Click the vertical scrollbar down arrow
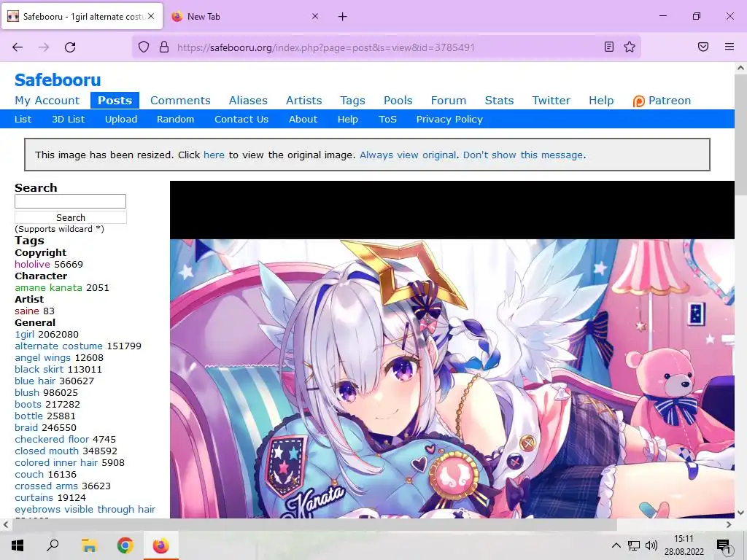 tap(740, 513)
